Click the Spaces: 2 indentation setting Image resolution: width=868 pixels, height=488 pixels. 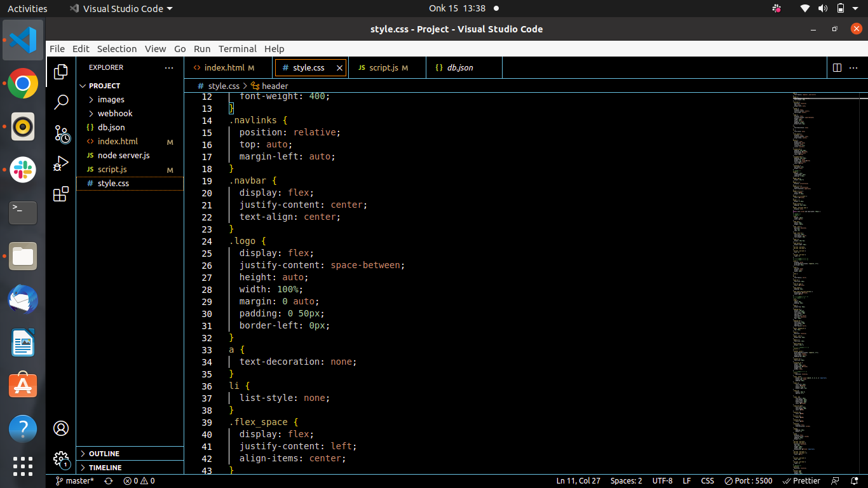pos(626,481)
